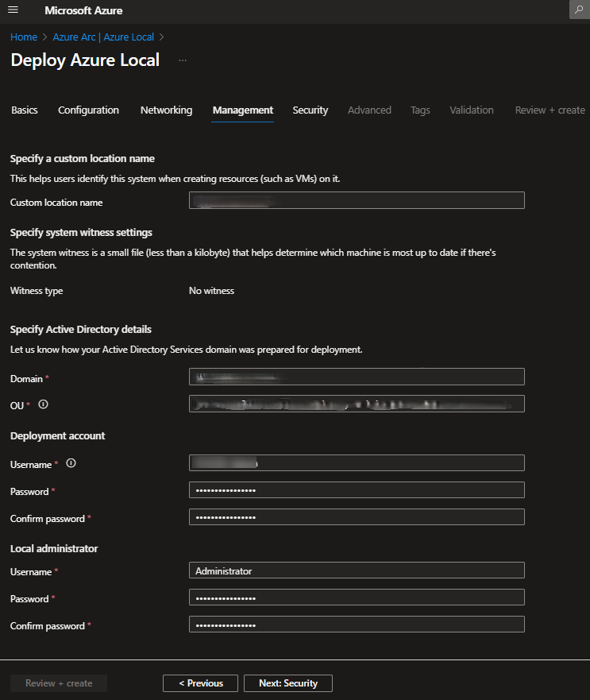Open the ellipsis menu beside Deploy Azure Local
Image resolution: width=590 pixels, height=700 pixels.
pyautogui.click(x=183, y=60)
